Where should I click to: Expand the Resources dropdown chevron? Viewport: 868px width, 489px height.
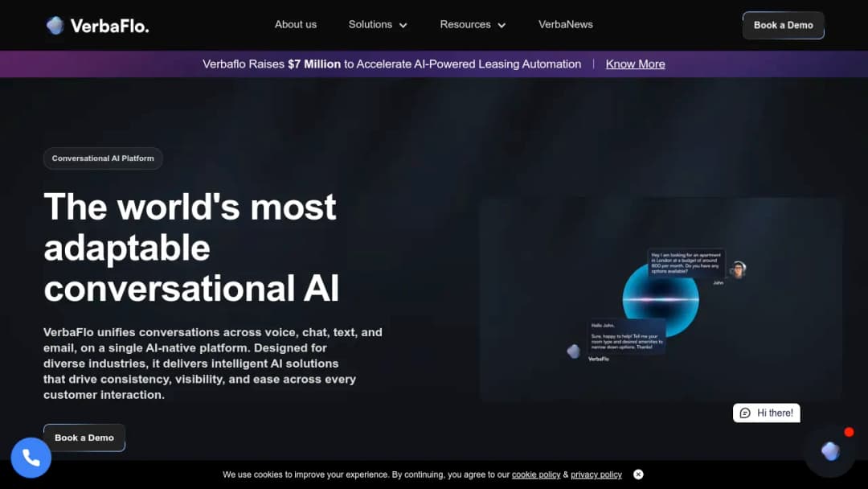pyautogui.click(x=502, y=26)
